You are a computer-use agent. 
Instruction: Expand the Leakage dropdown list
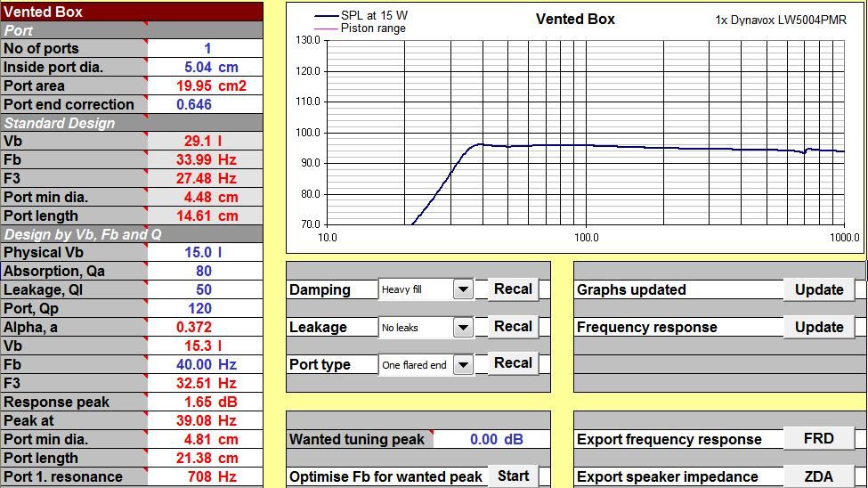(463, 328)
